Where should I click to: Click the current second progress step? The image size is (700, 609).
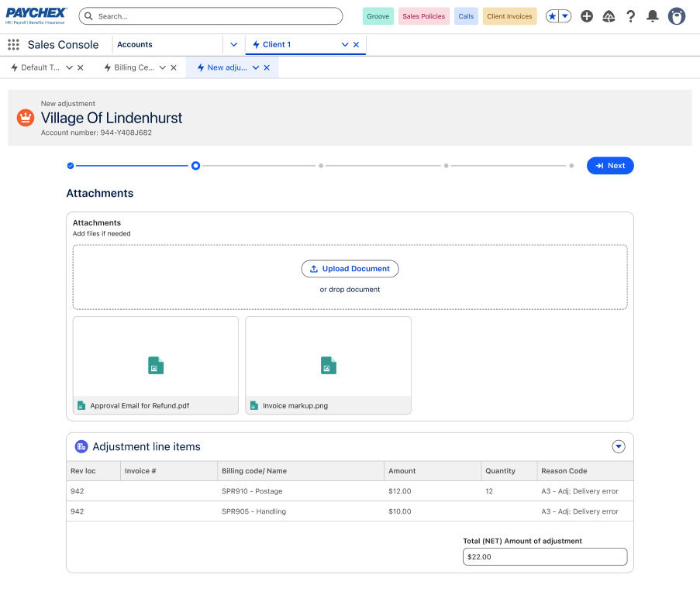click(195, 166)
